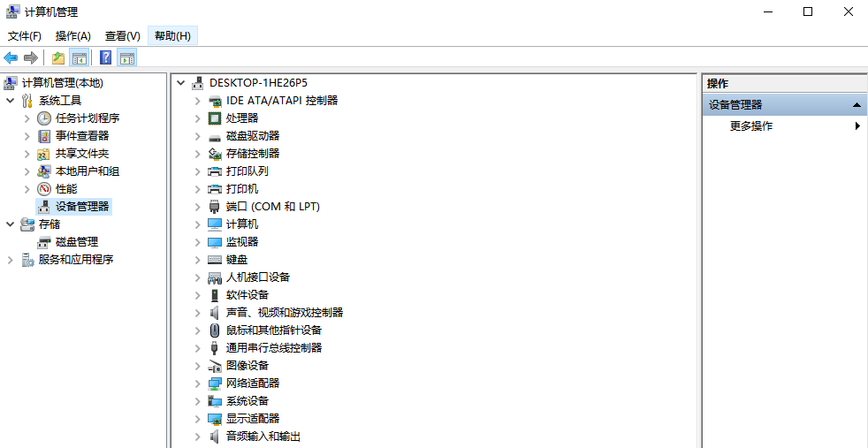Select the DESKTOP-1HE26P5 root node
The width and height of the screenshot is (868, 448).
pyautogui.click(x=258, y=83)
